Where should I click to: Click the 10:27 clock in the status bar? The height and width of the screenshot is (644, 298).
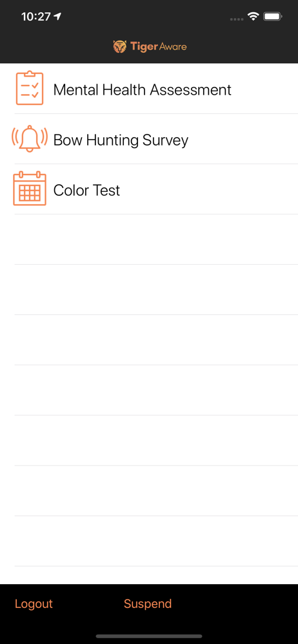[x=36, y=17]
